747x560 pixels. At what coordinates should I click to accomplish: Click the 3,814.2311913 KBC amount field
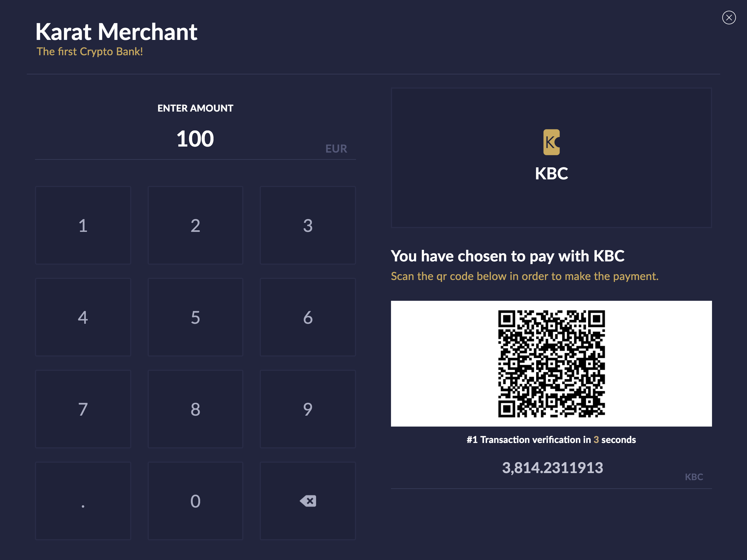[x=551, y=469]
